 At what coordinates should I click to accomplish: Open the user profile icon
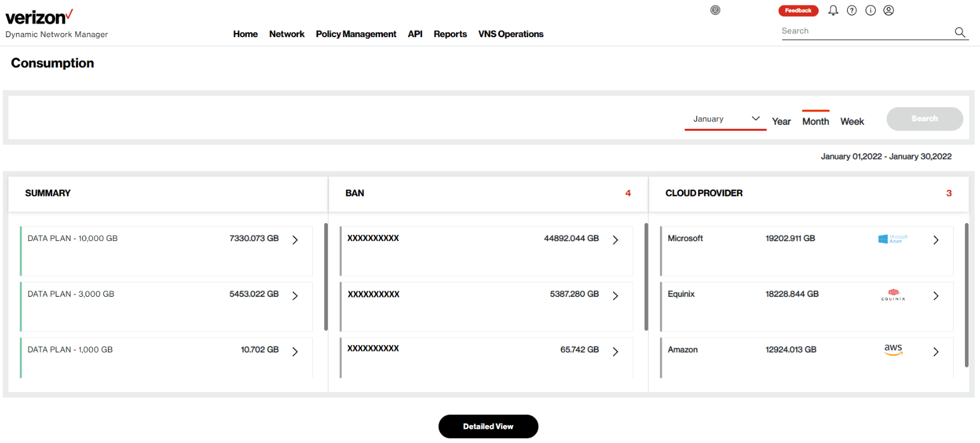pos(889,10)
